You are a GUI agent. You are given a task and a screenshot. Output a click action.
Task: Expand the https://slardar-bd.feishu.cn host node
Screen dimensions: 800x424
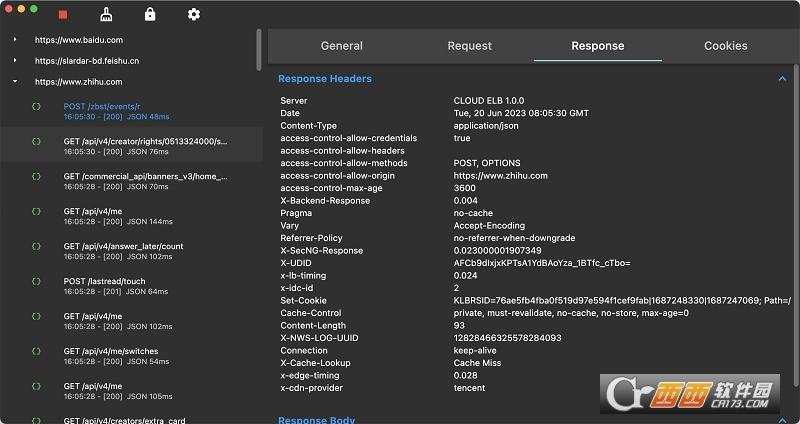tap(15, 60)
